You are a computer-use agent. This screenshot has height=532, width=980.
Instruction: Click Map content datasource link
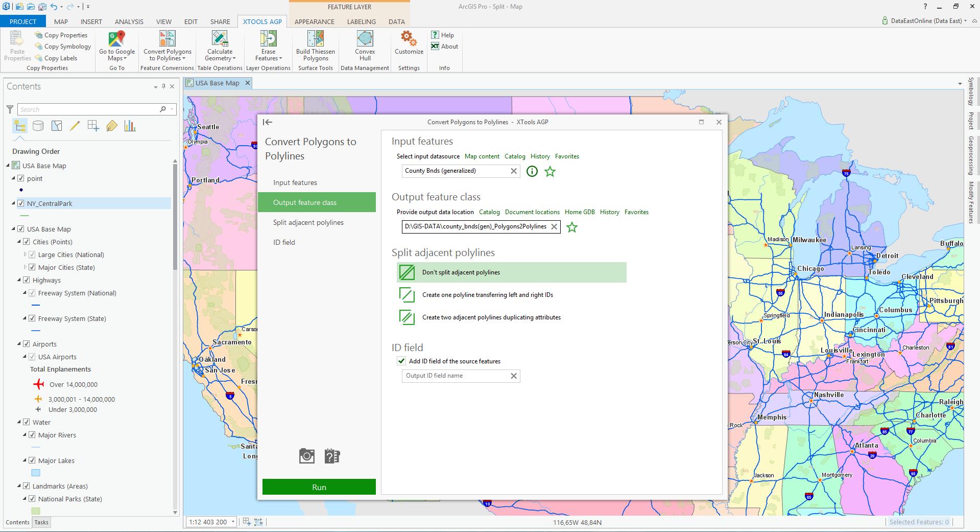point(482,156)
